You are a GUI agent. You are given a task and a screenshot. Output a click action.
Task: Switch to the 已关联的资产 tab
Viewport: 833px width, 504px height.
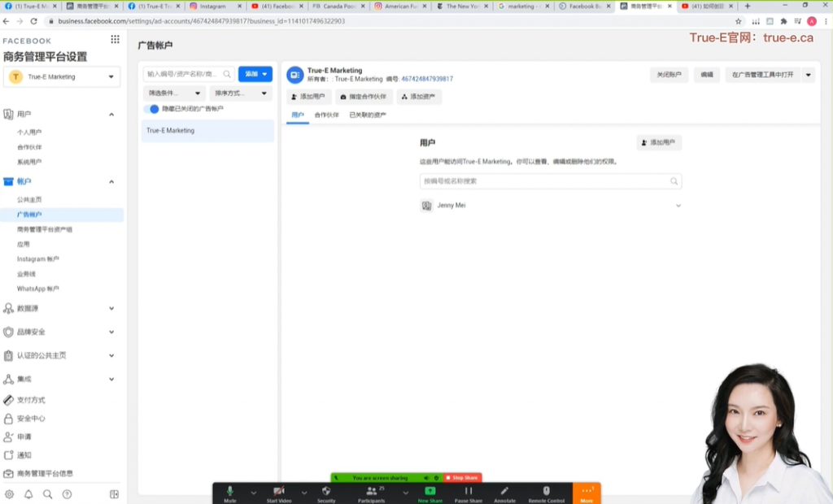click(367, 115)
